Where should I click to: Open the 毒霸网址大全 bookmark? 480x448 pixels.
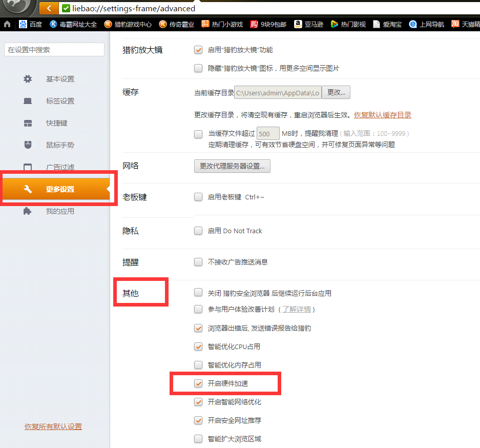pyautogui.click(x=73, y=24)
